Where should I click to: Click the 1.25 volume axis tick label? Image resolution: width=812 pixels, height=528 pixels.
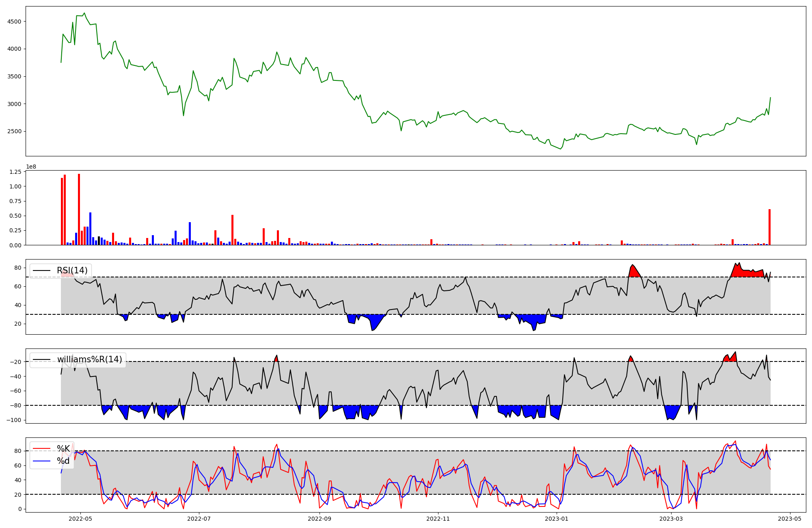(15, 172)
